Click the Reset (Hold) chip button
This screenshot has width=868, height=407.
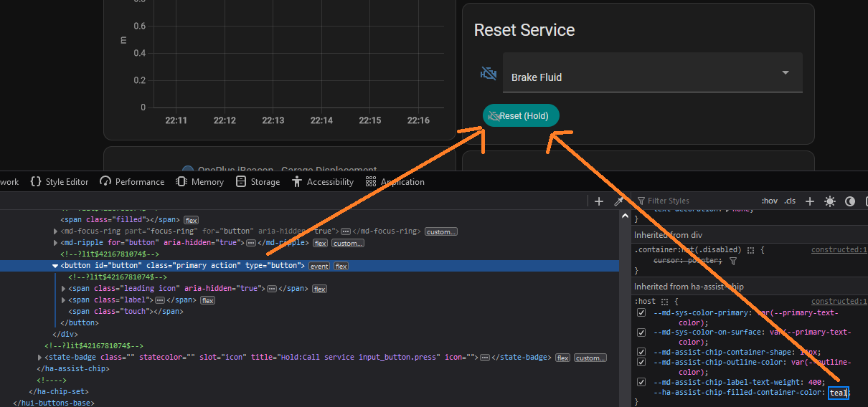click(521, 115)
